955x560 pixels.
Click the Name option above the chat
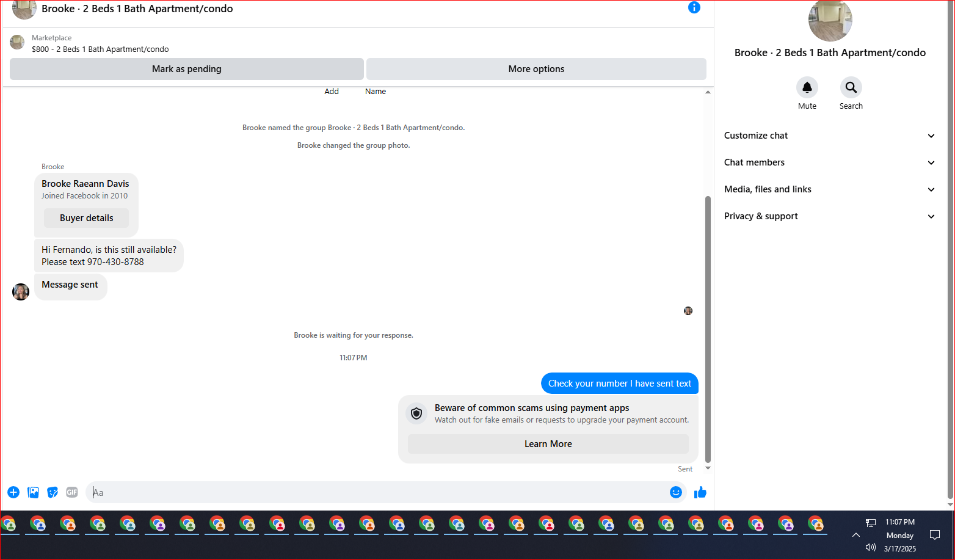pyautogui.click(x=376, y=92)
